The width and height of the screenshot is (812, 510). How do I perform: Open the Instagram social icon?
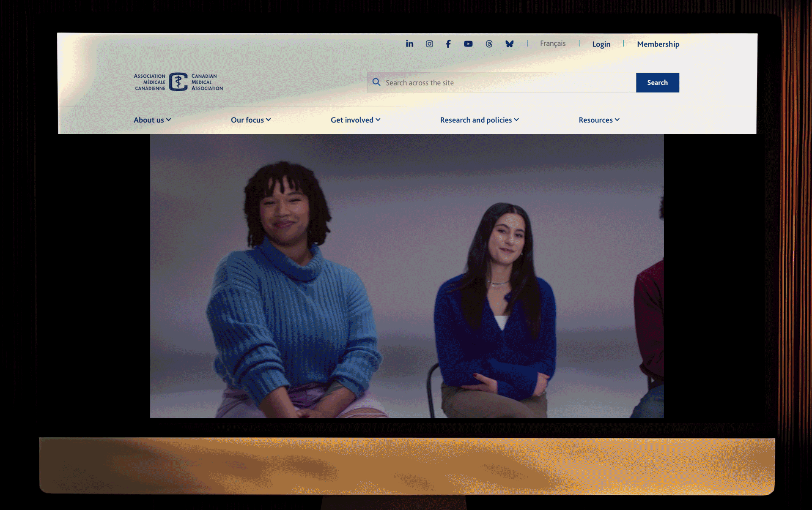click(429, 44)
